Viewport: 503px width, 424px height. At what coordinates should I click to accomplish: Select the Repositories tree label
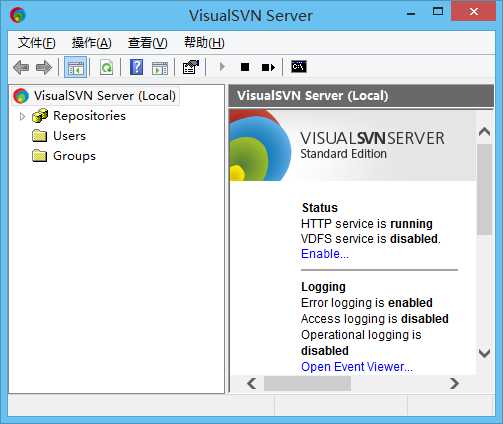click(x=89, y=116)
